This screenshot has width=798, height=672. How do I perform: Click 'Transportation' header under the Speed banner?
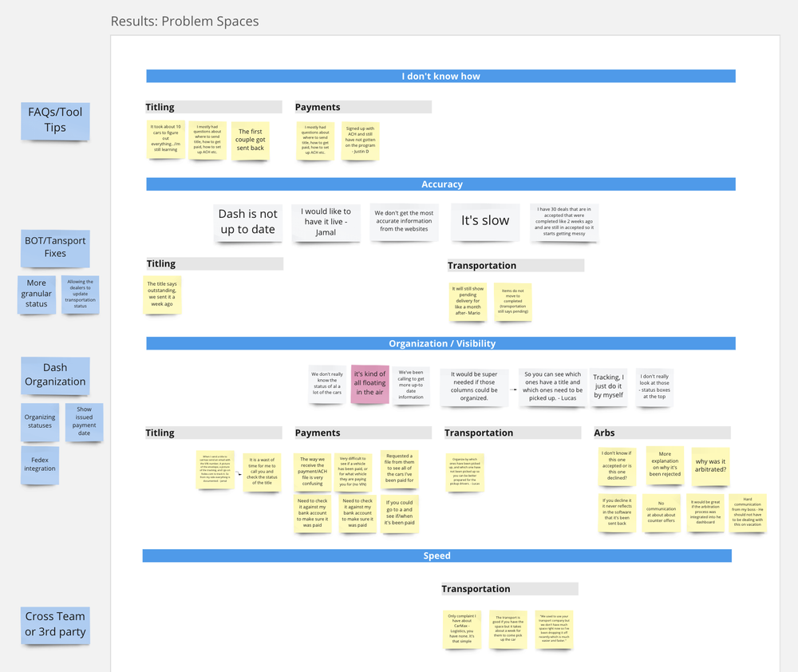(509, 588)
